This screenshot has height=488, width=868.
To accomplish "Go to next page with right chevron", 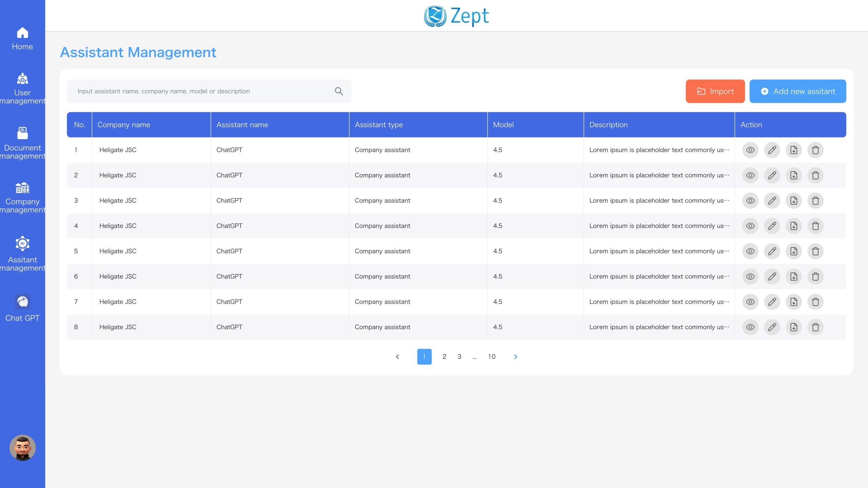I will tap(515, 357).
